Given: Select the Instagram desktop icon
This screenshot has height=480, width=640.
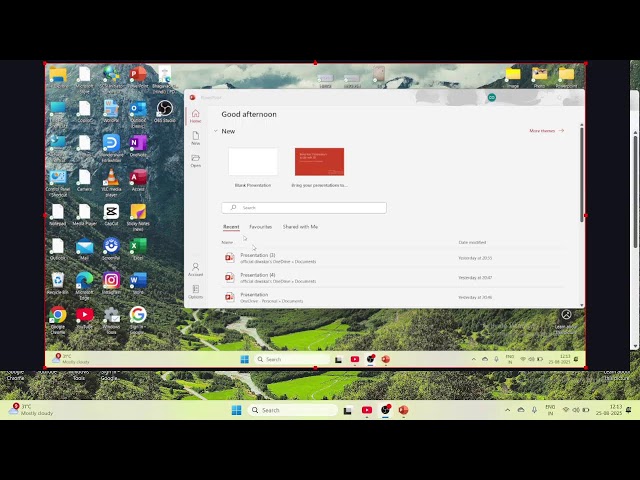Looking at the screenshot, I should coord(111,283).
